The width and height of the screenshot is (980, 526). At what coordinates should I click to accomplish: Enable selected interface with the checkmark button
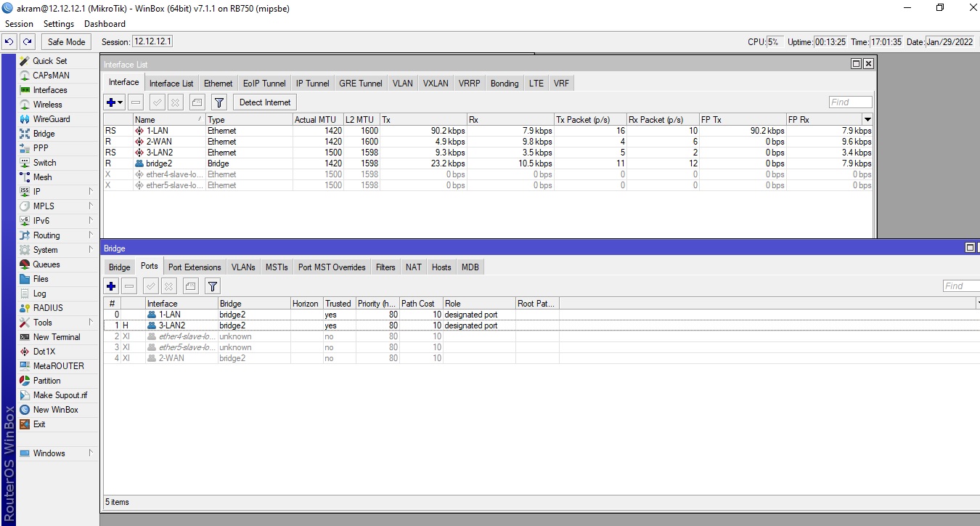pyautogui.click(x=157, y=102)
